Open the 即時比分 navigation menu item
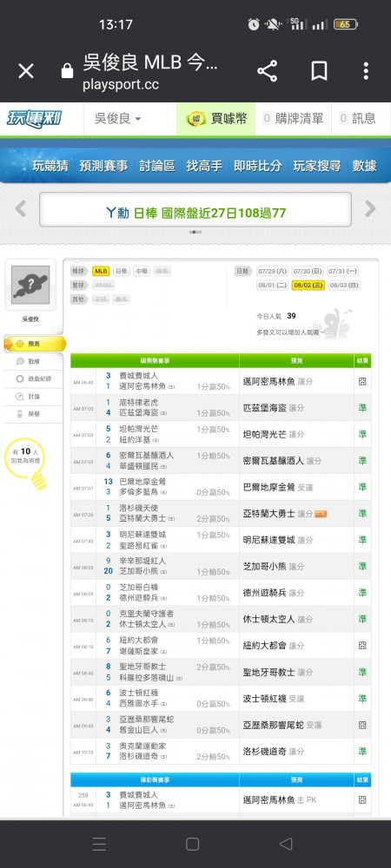This screenshot has width=391, height=868. [x=257, y=166]
